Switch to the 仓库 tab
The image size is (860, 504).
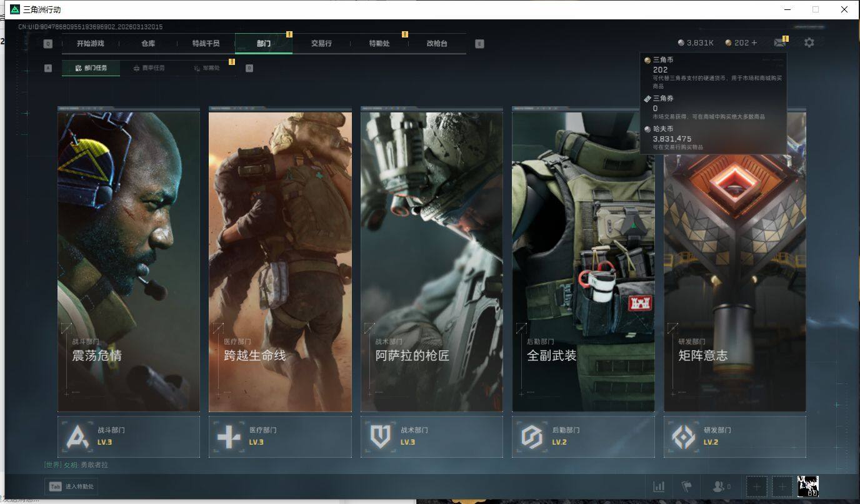coord(148,44)
